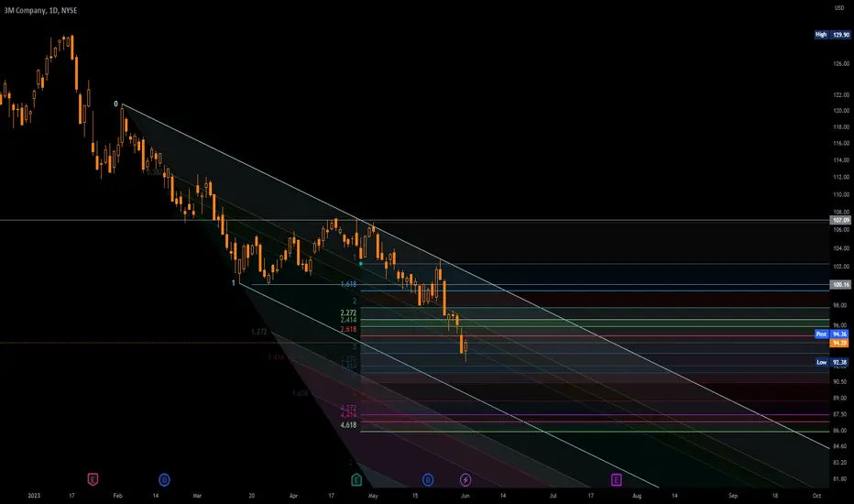Image resolution: width=854 pixels, height=504 pixels.
Task: Click the Feb label on time axis
Action: pyautogui.click(x=117, y=495)
